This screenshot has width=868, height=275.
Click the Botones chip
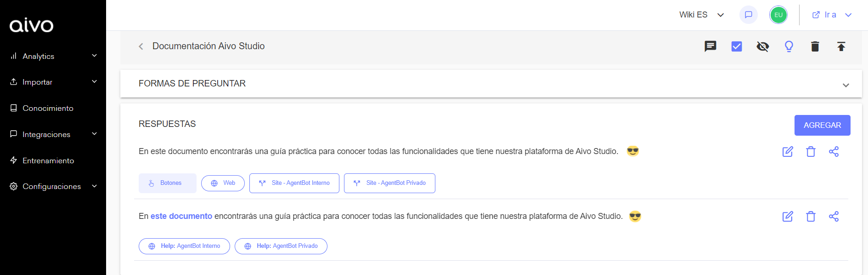168,183
